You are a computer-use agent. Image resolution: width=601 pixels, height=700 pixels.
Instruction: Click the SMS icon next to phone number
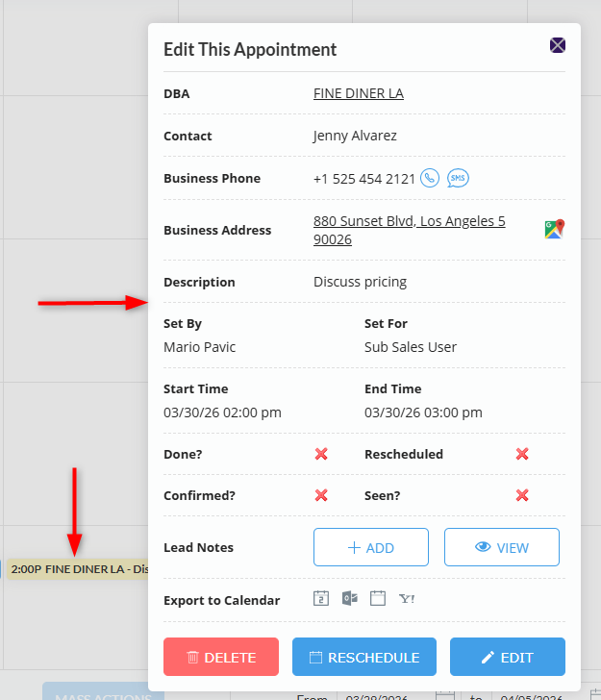tap(459, 178)
